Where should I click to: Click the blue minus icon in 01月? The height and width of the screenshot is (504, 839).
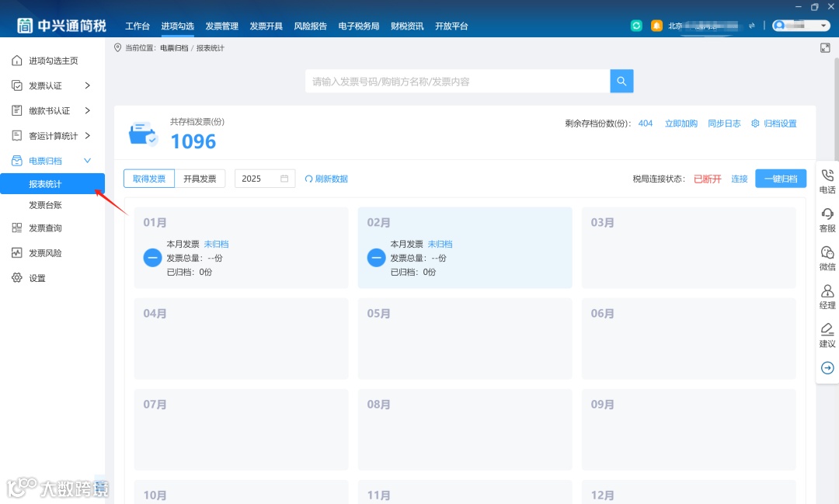pos(152,258)
